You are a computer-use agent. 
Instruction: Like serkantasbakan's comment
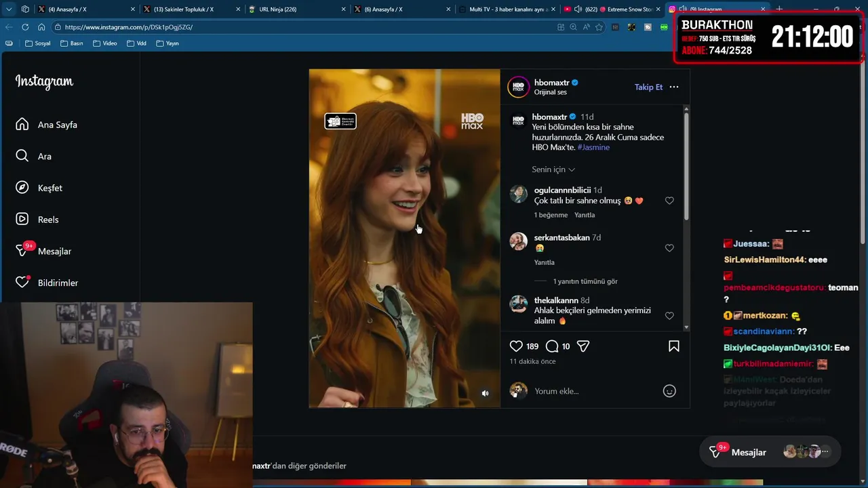click(x=669, y=248)
